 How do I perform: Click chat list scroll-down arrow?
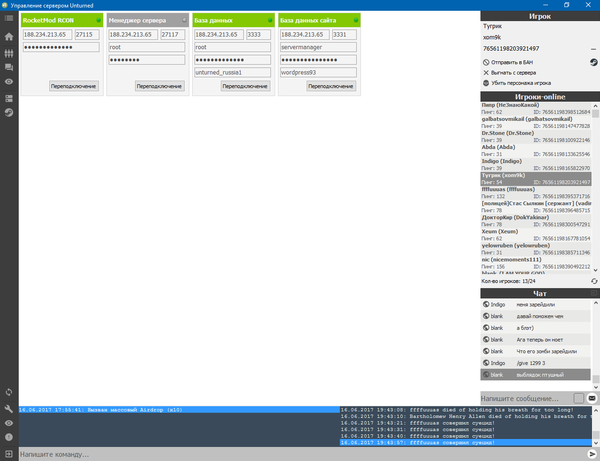595,387
